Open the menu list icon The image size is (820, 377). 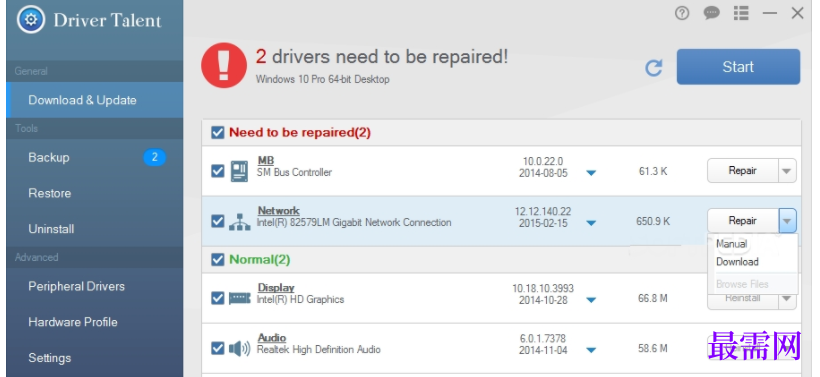tap(741, 13)
